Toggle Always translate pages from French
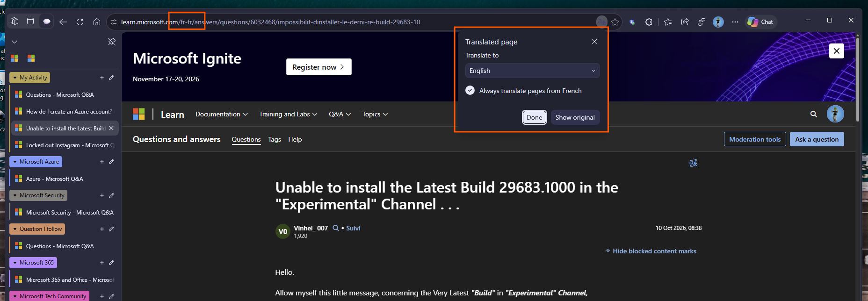The height and width of the screenshot is (301, 868). [470, 91]
